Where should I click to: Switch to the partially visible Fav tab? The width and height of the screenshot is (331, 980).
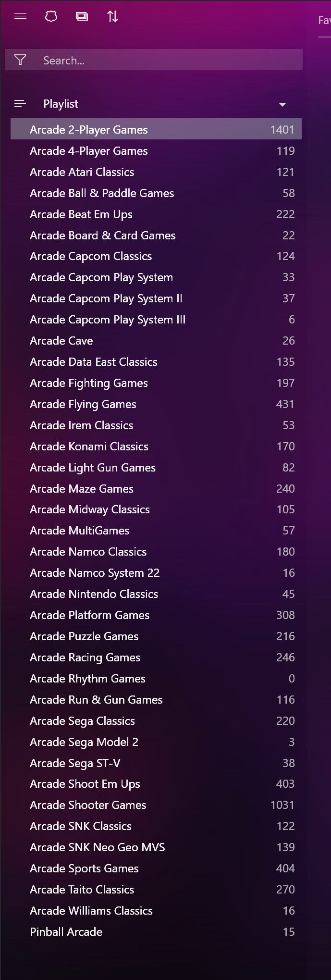tap(324, 20)
